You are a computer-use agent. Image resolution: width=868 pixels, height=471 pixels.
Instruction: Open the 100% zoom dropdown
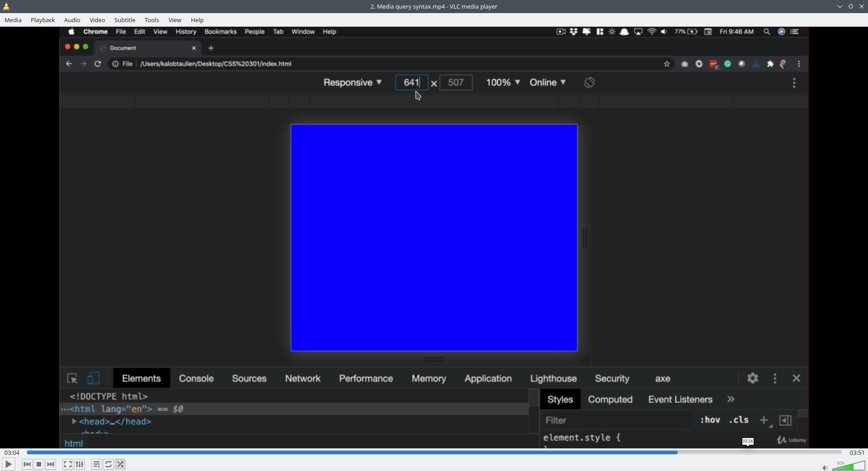(503, 82)
